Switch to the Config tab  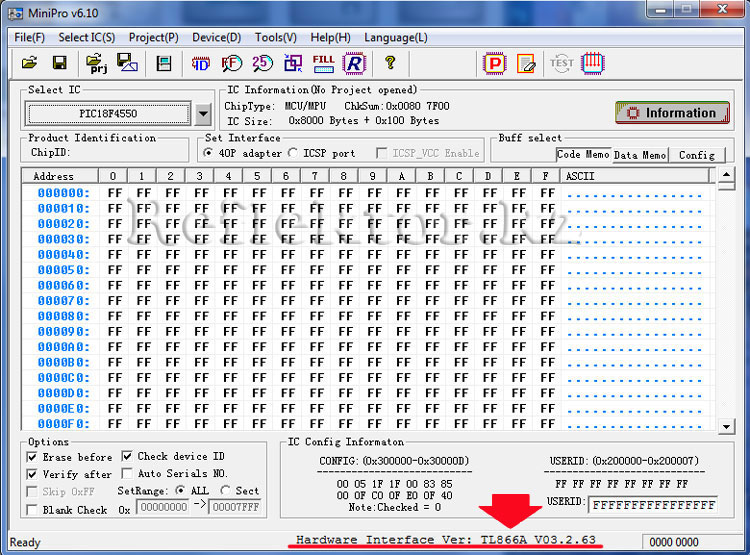point(697,155)
